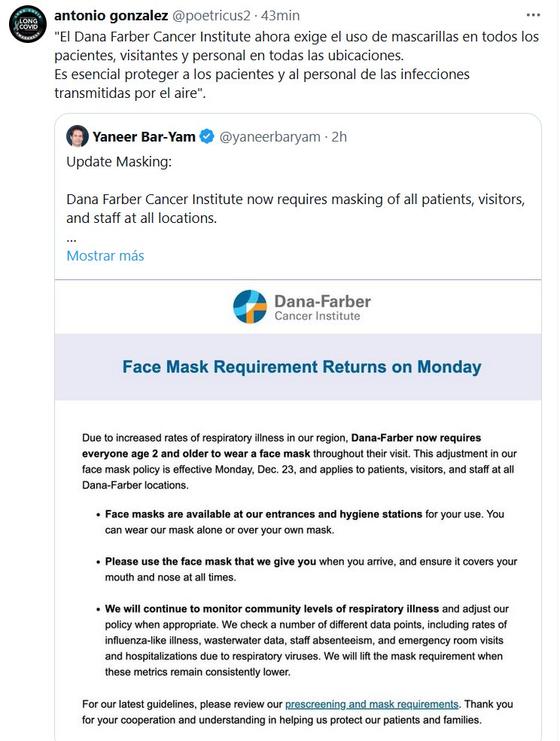Click the Dana-Farber Cancer Institute wordmark
The width and height of the screenshot is (560, 741).
321,307
